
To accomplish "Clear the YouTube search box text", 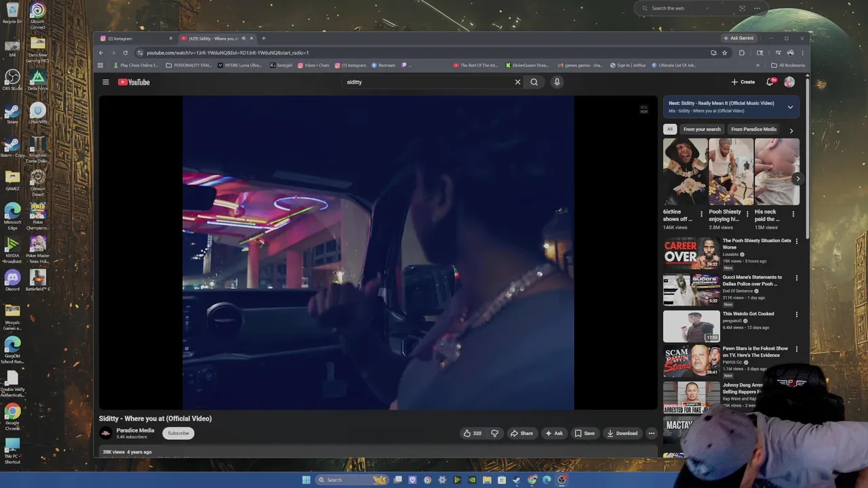I will 517,82.
